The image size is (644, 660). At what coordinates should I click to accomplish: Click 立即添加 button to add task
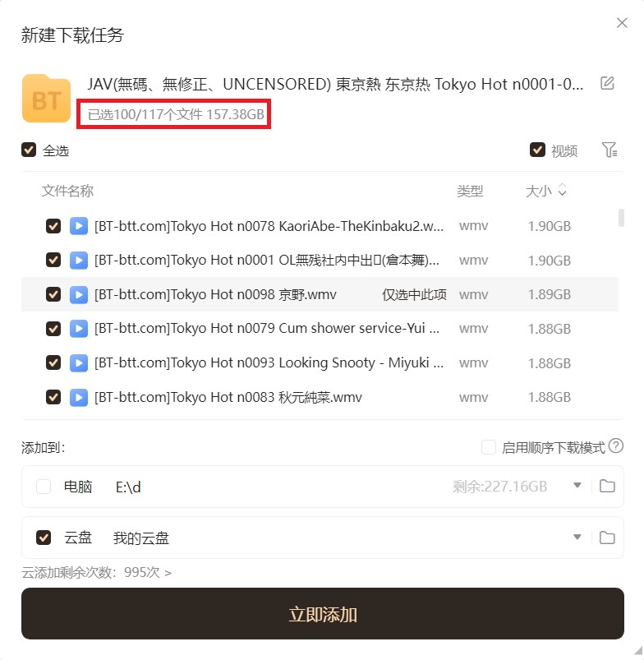pos(323,614)
